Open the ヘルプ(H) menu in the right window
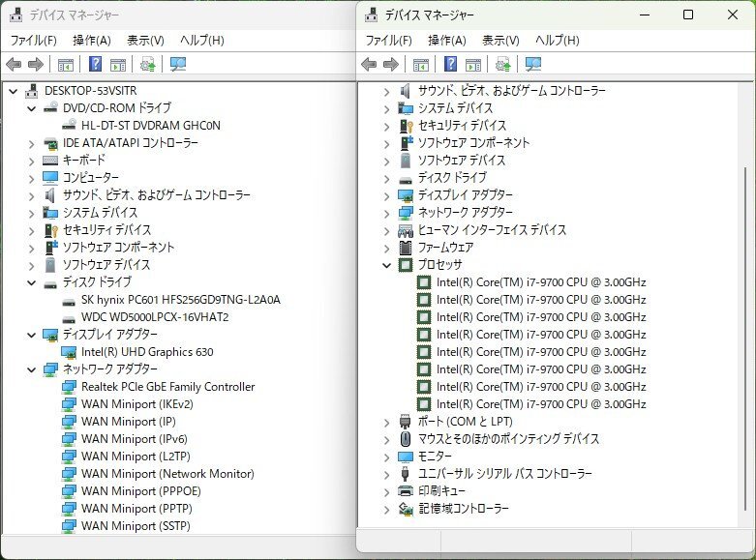 (x=557, y=41)
